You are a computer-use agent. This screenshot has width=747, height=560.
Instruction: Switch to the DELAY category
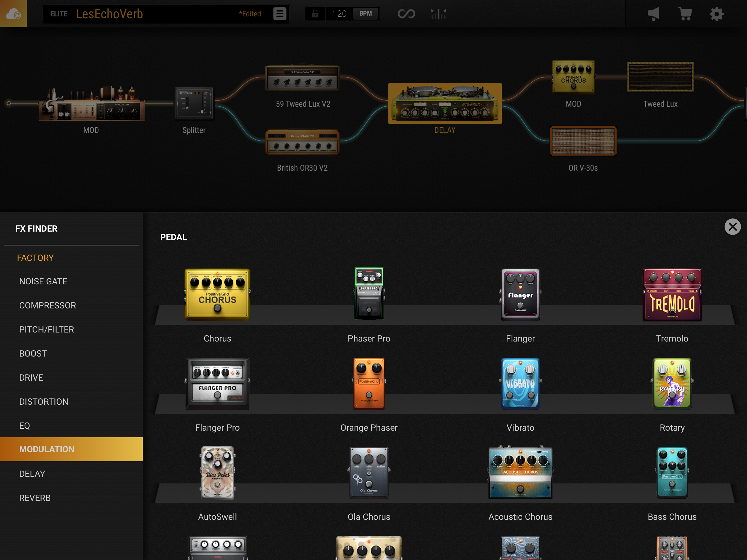[32, 474]
